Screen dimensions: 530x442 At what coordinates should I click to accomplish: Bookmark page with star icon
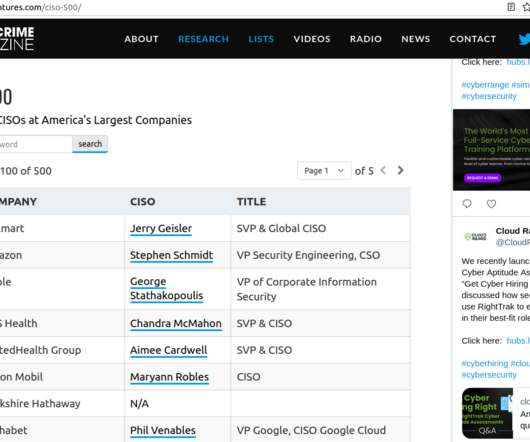pos(527,7)
